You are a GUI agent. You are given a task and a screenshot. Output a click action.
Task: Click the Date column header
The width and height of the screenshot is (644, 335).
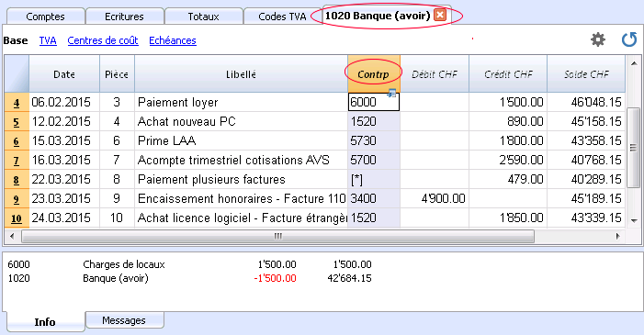click(x=64, y=74)
